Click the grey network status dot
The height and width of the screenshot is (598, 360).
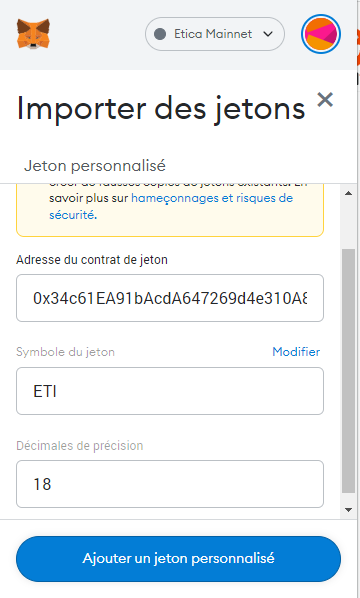click(x=160, y=34)
